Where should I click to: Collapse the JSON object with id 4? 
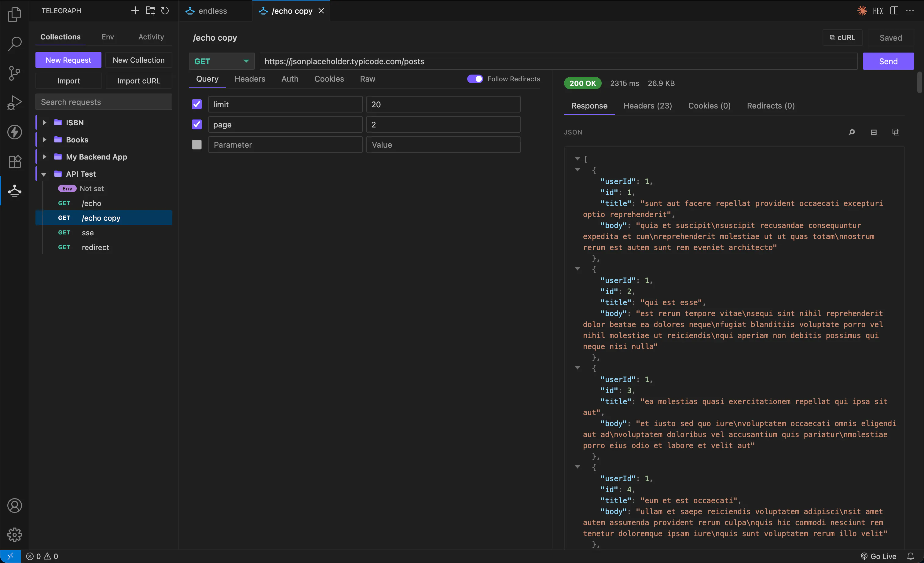pos(577,467)
